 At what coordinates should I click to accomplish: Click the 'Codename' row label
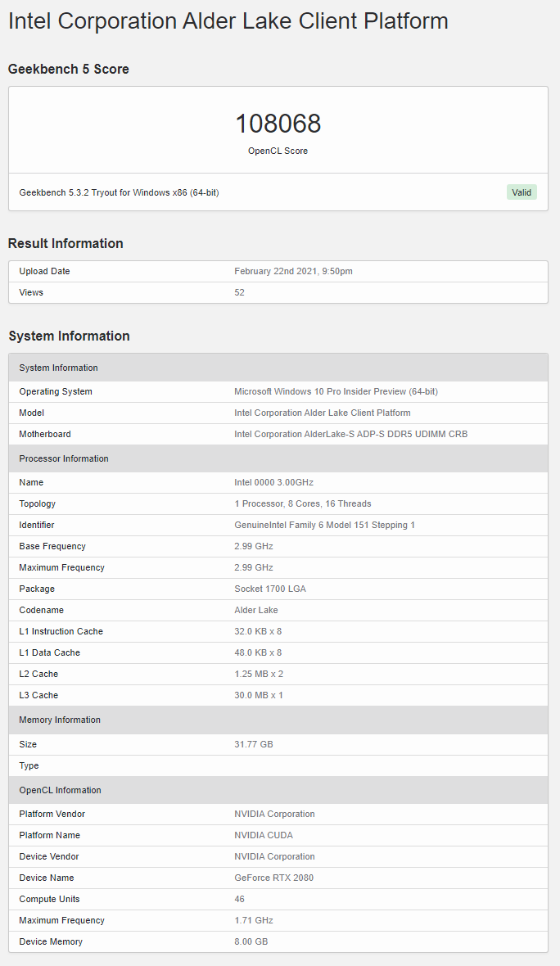[41, 610]
